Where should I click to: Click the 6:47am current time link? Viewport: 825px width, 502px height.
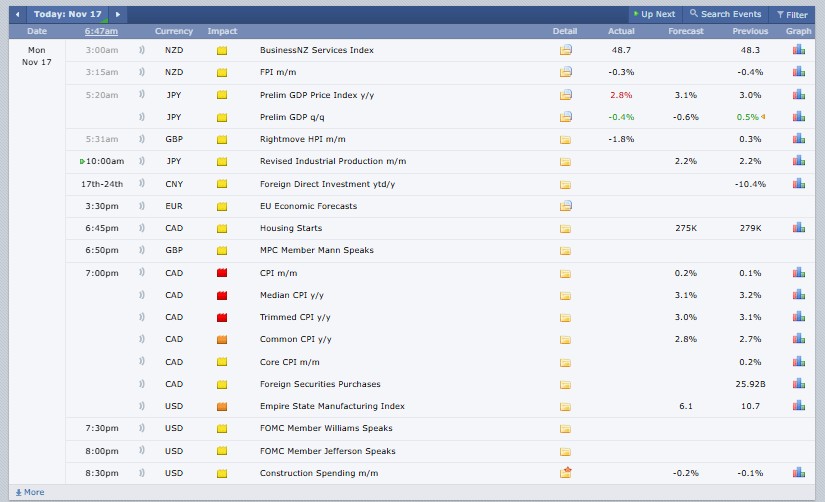point(102,32)
